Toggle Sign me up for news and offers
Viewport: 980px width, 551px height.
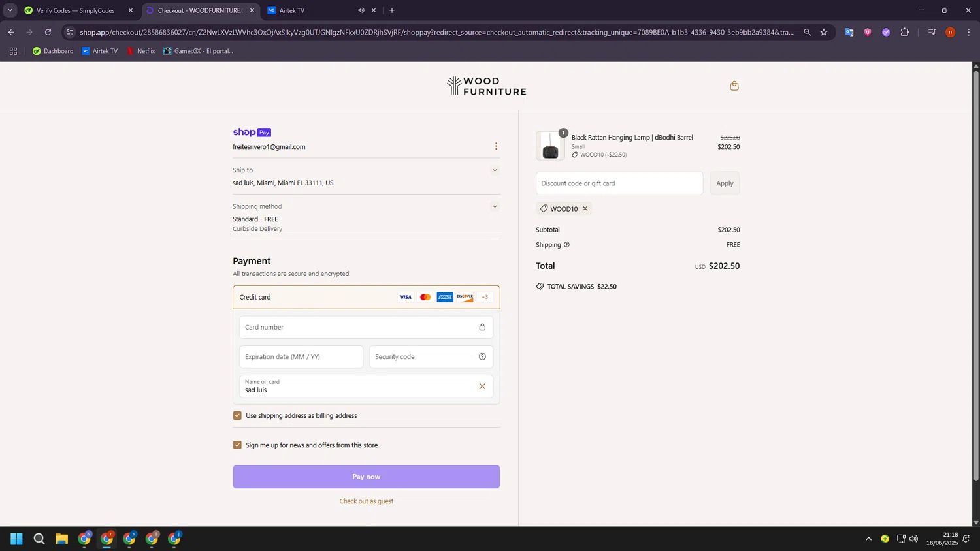[x=237, y=445]
